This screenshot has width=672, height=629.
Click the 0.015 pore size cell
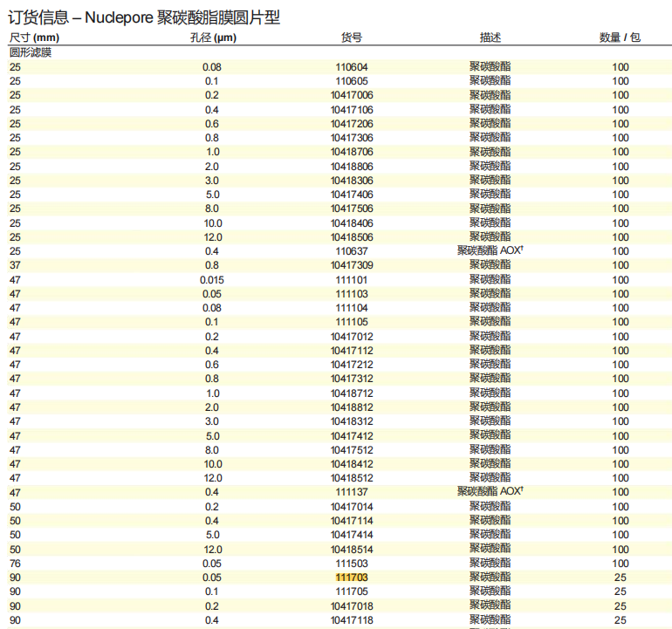(x=212, y=280)
